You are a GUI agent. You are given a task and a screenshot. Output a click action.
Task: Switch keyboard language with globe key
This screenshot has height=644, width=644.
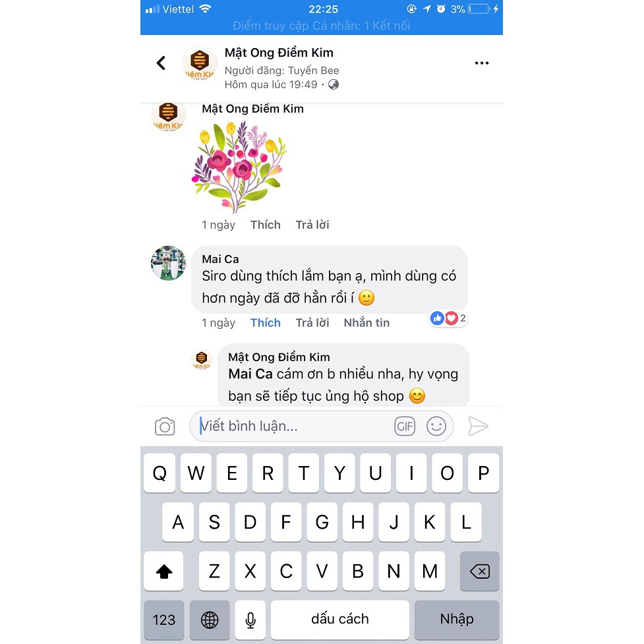pyautogui.click(x=210, y=620)
